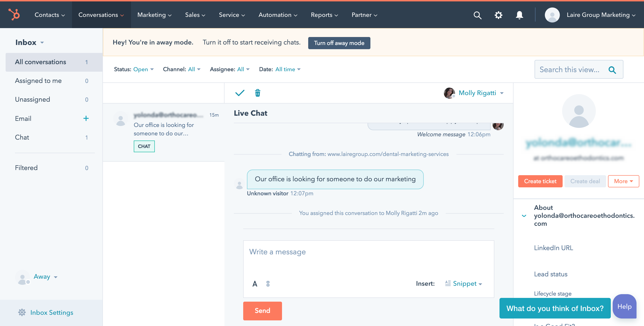Click Molly Rigatti's avatar in conversation header
Screen dimensions: 644x326
(x=449, y=93)
